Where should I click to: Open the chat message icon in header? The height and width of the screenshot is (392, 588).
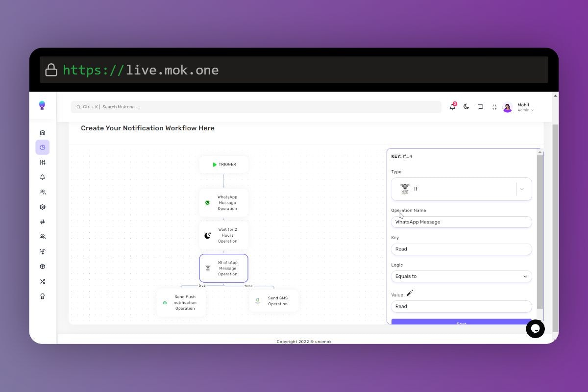coord(480,107)
